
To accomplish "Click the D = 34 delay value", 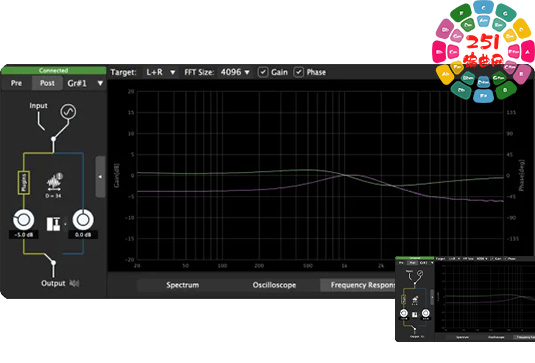I will click(x=54, y=196).
